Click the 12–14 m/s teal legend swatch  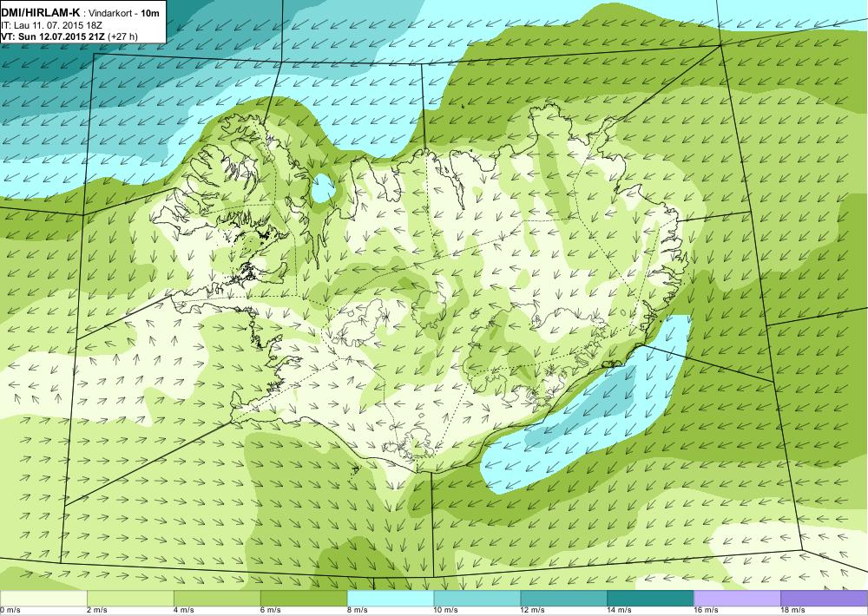(x=564, y=599)
